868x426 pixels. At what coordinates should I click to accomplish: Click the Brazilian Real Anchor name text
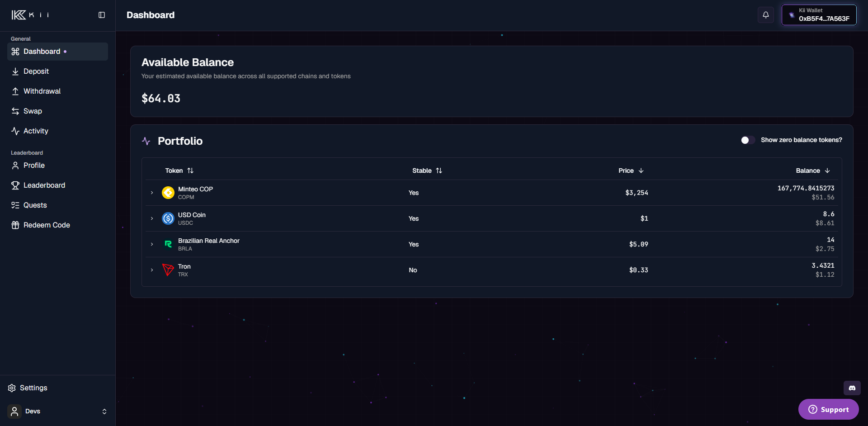209,241
